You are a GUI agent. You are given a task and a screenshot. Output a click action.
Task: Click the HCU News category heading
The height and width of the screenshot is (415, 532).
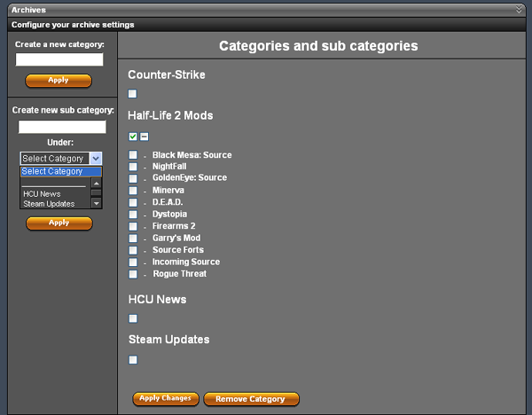158,300
